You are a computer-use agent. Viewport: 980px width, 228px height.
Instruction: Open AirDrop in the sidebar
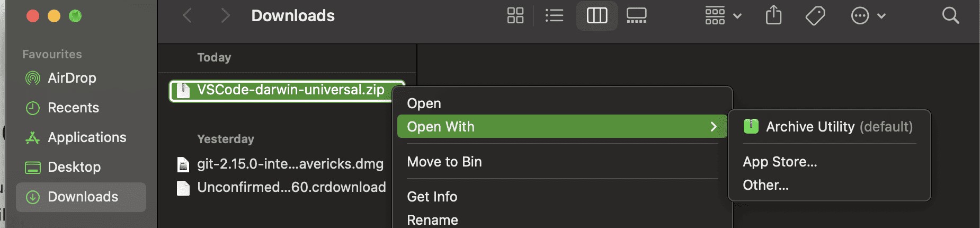pos(72,78)
